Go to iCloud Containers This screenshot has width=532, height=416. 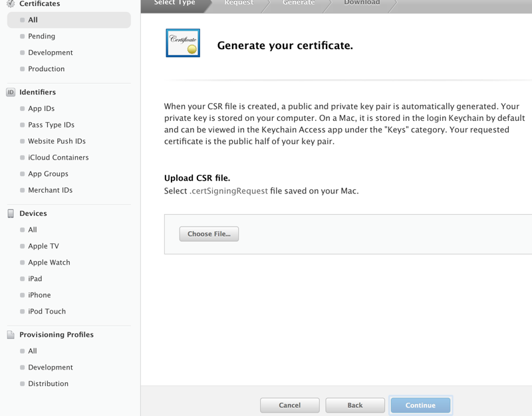pos(58,157)
